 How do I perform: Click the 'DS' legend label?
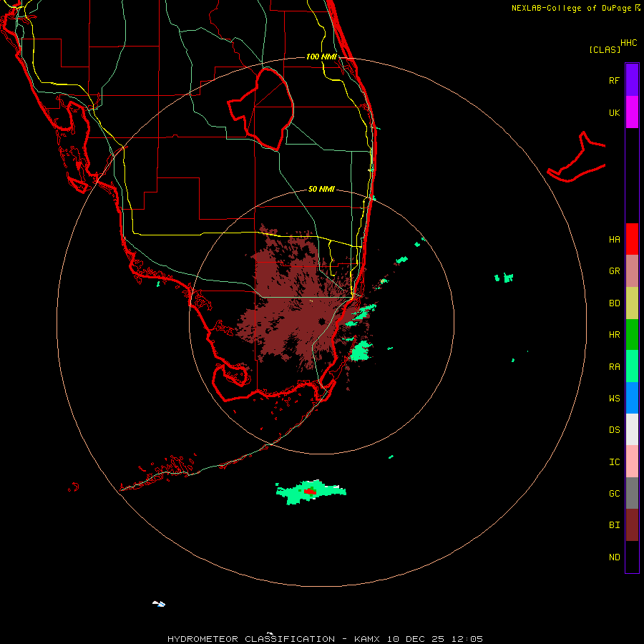point(614,429)
